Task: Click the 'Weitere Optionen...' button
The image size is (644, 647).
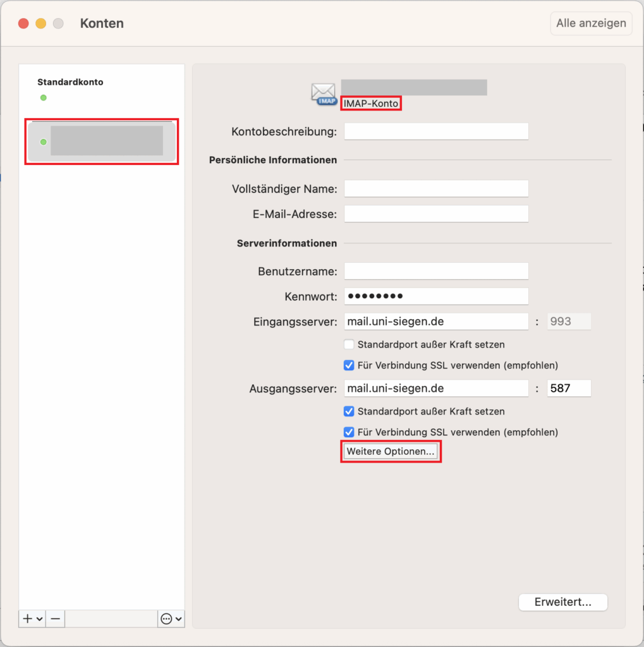Action: (x=391, y=452)
